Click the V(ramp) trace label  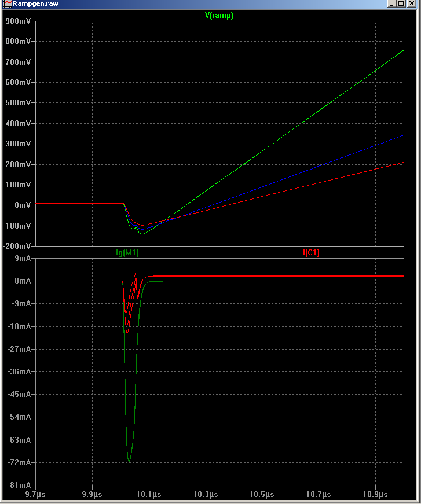click(x=219, y=15)
